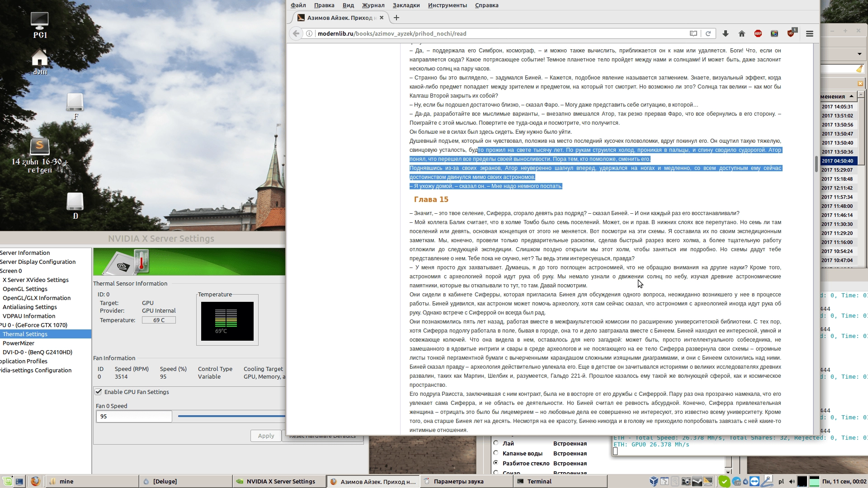Open the F drive desktop icon
The image size is (868, 488).
[75, 106]
